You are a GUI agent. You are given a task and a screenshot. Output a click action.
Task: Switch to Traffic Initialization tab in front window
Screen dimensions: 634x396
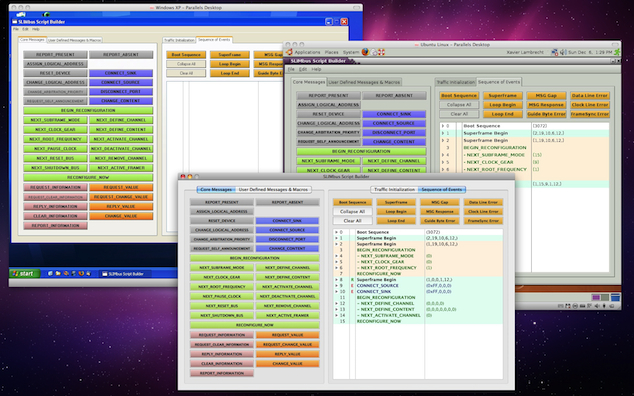click(x=394, y=189)
